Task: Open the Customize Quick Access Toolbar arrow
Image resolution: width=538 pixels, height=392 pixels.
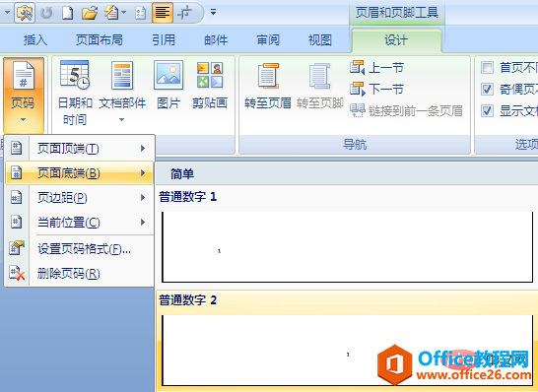Action: tap(214, 13)
